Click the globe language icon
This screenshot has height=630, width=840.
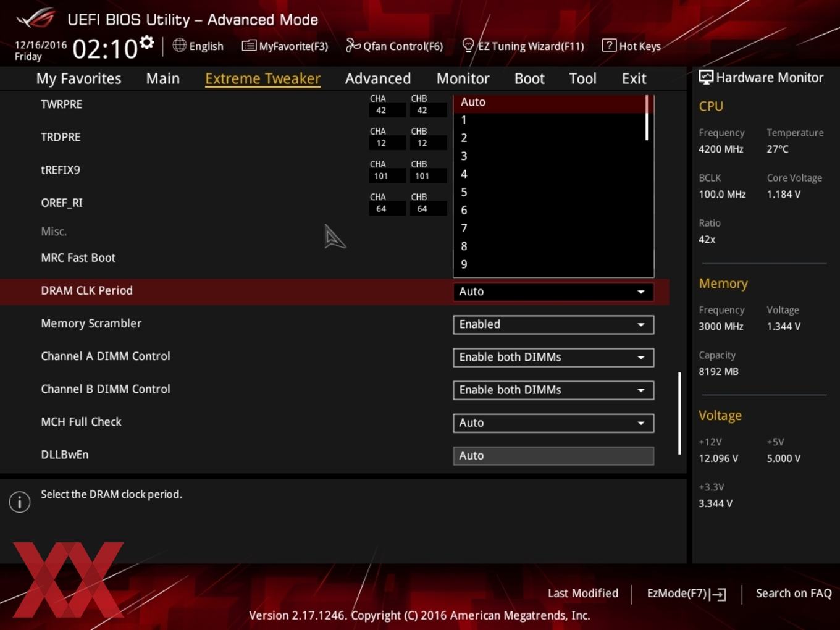coord(179,45)
